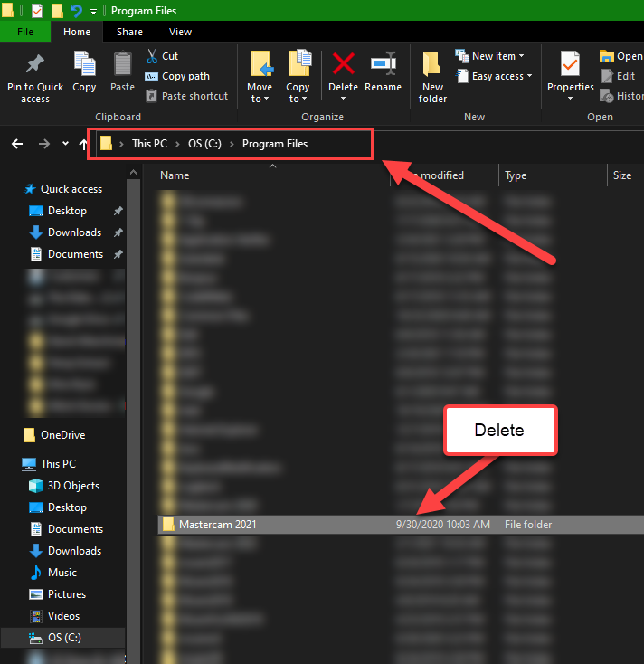The width and height of the screenshot is (644, 664).
Task: Open 3D Objects under This PC
Action: pos(64,485)
